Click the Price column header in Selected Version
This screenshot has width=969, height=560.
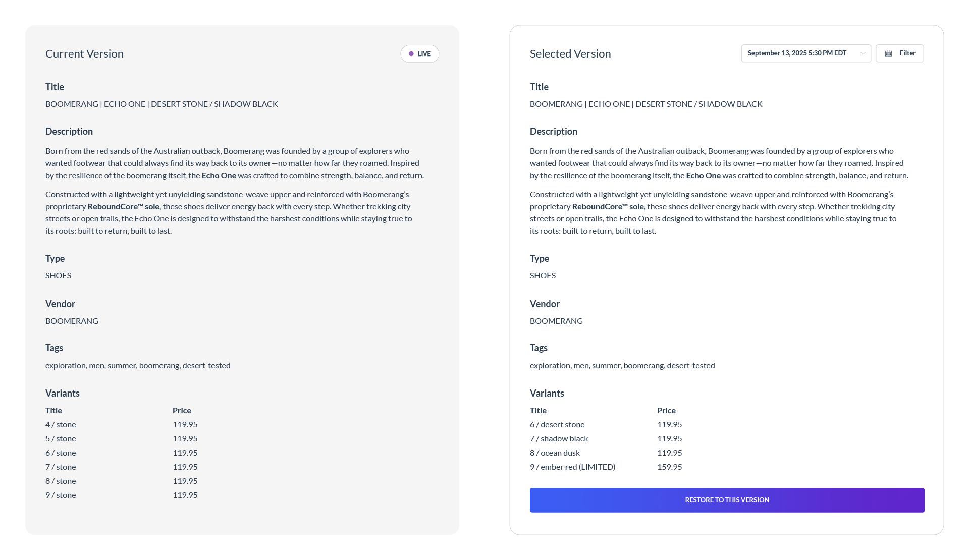pos(666,411)
